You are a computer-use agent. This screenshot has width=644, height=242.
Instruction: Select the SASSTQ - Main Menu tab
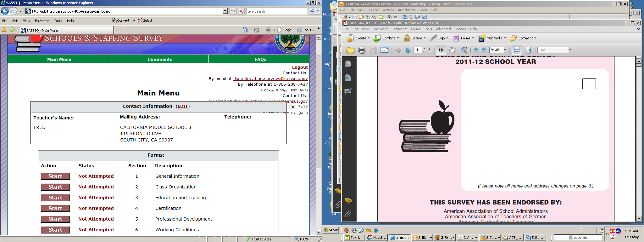66,30
